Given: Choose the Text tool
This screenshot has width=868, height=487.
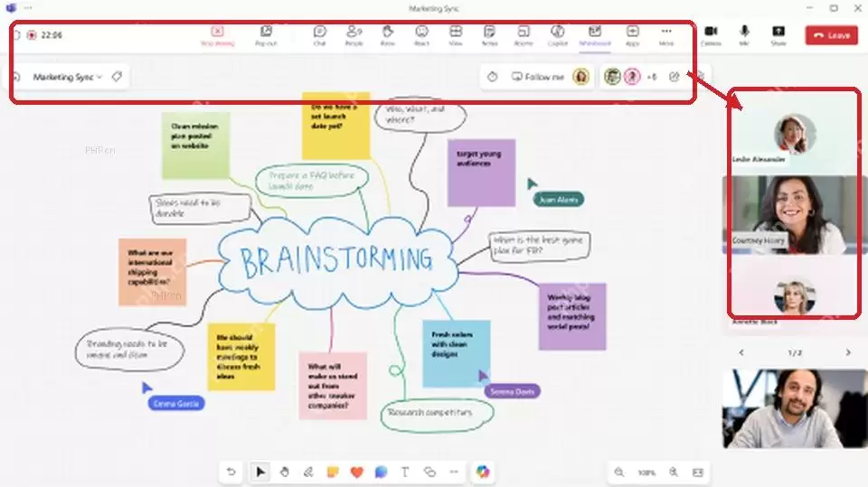Looking at the screenshot, I should [405, 472].
